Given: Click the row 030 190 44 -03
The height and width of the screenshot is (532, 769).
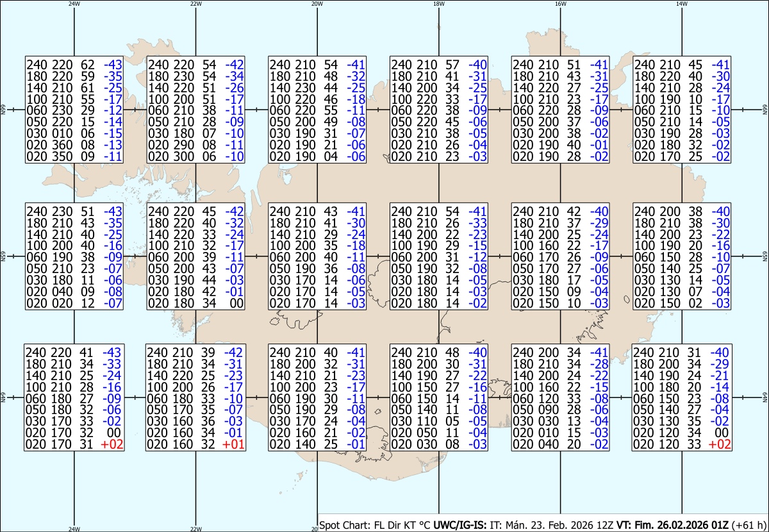Looking at the screenshot, I should [195, 281].
